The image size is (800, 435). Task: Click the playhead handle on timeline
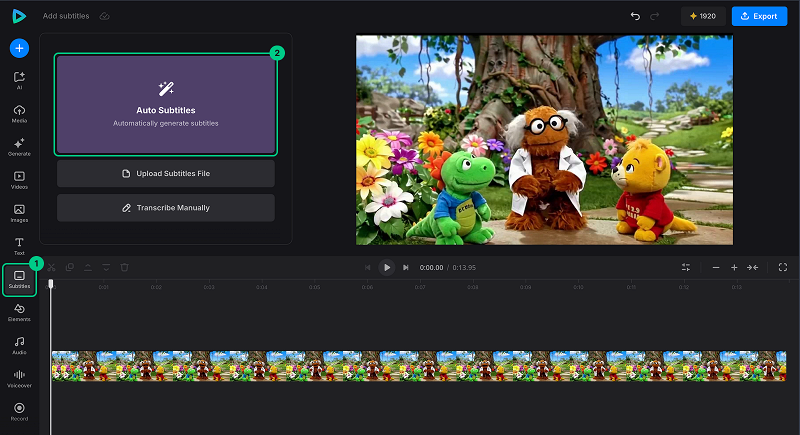pos(51,283)
